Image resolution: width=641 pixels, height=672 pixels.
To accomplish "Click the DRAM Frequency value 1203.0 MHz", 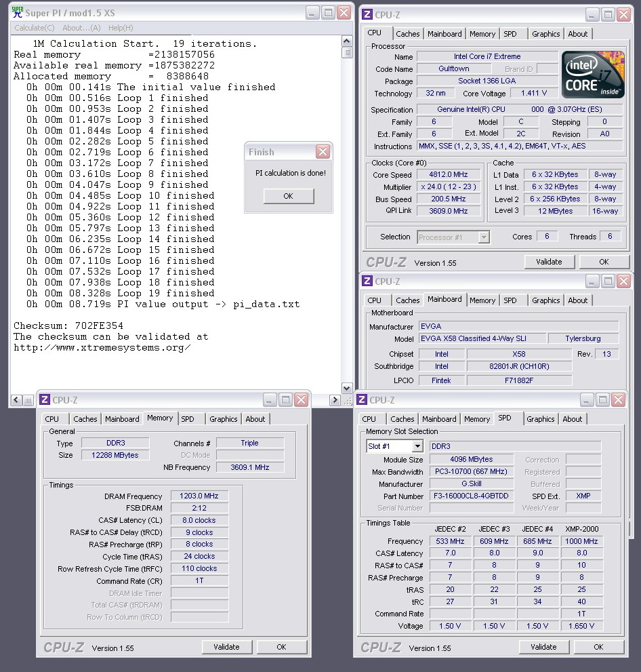I will [x=199, y=496].
